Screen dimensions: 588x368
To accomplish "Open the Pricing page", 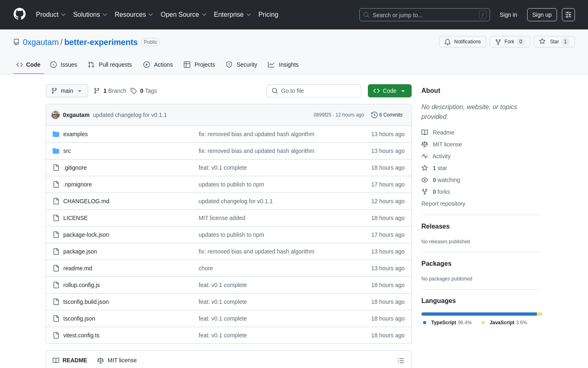I will click(x=268, y=15).
